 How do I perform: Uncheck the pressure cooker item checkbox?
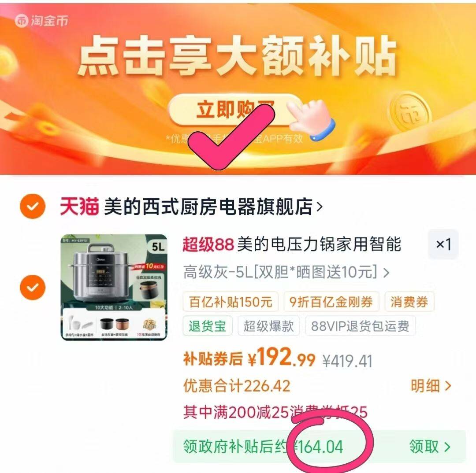coord(33,287)
